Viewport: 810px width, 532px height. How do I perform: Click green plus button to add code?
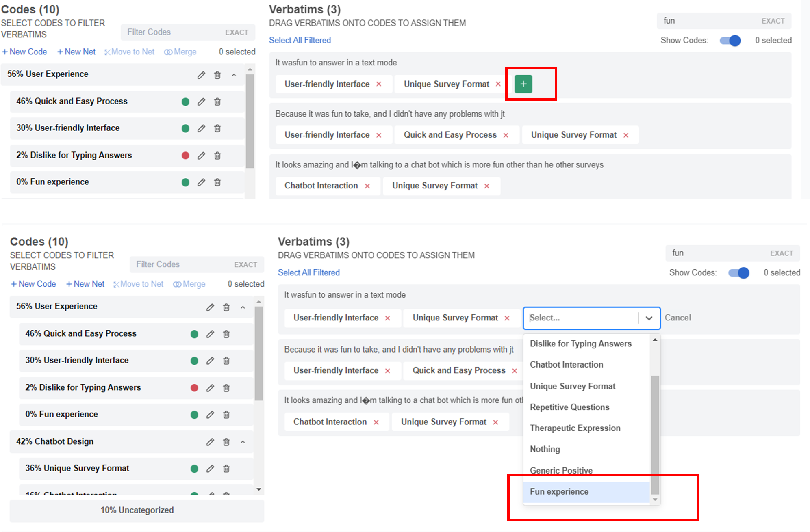point(523,84)
